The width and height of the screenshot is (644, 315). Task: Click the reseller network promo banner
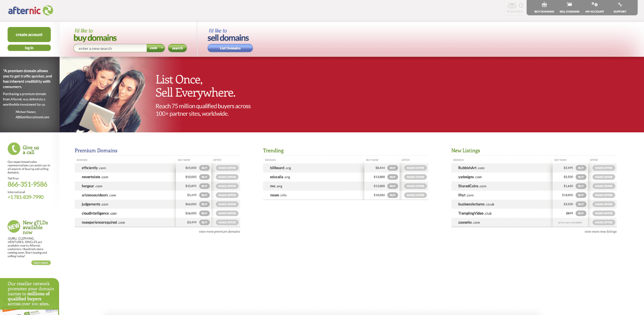coord(30,296)
